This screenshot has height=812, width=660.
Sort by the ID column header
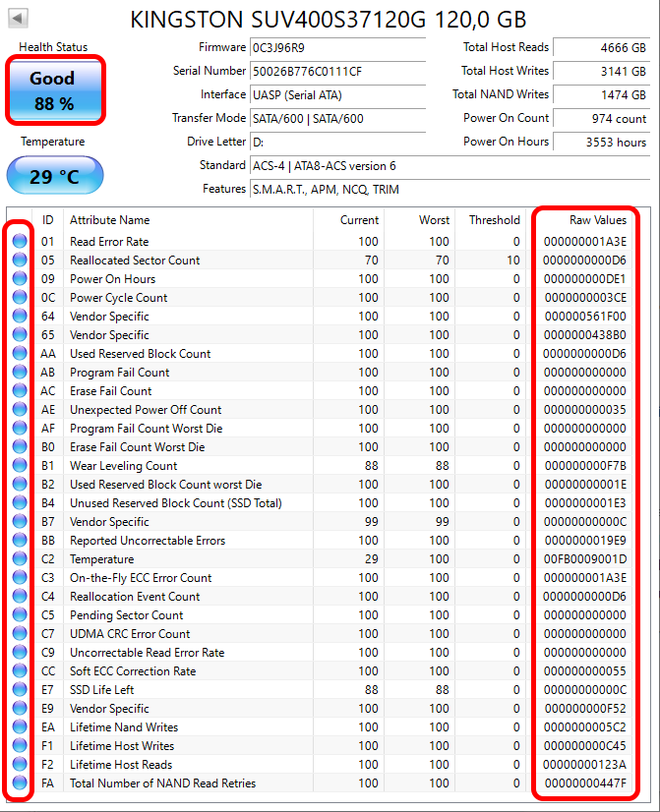tap(47, 220)
